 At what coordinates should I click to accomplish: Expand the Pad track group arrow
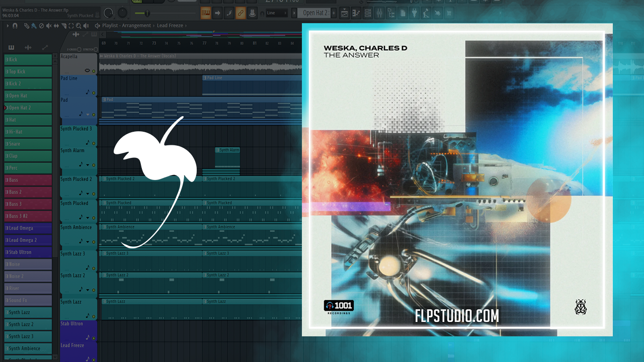[x=88, y=115]
